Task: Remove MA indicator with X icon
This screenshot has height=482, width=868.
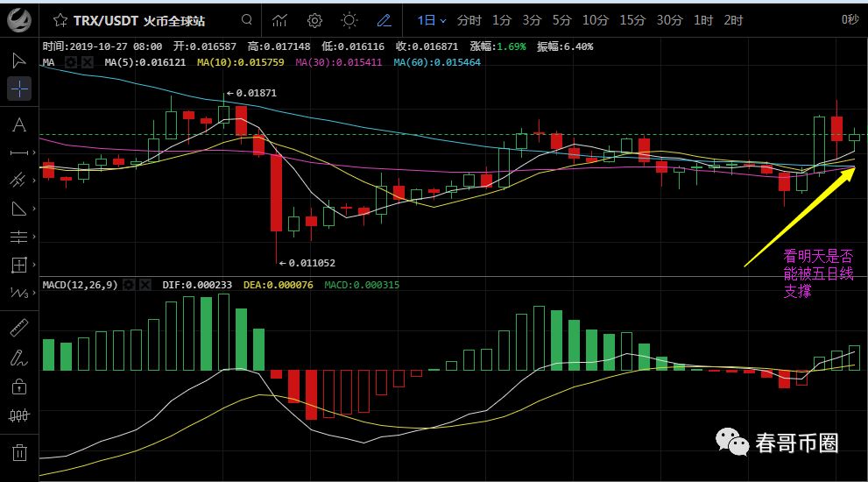Action: (88, 62)
